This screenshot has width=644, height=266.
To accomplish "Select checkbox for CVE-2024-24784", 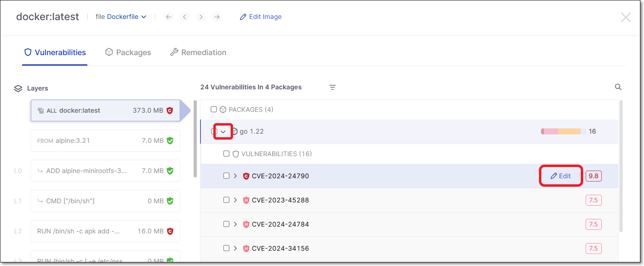I will [x=226, y=224].
